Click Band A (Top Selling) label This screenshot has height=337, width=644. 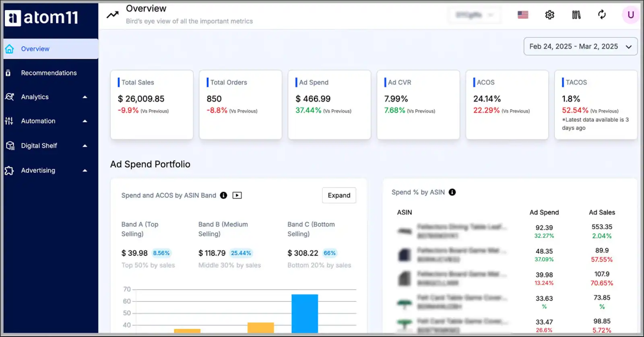tap(140, 229)
